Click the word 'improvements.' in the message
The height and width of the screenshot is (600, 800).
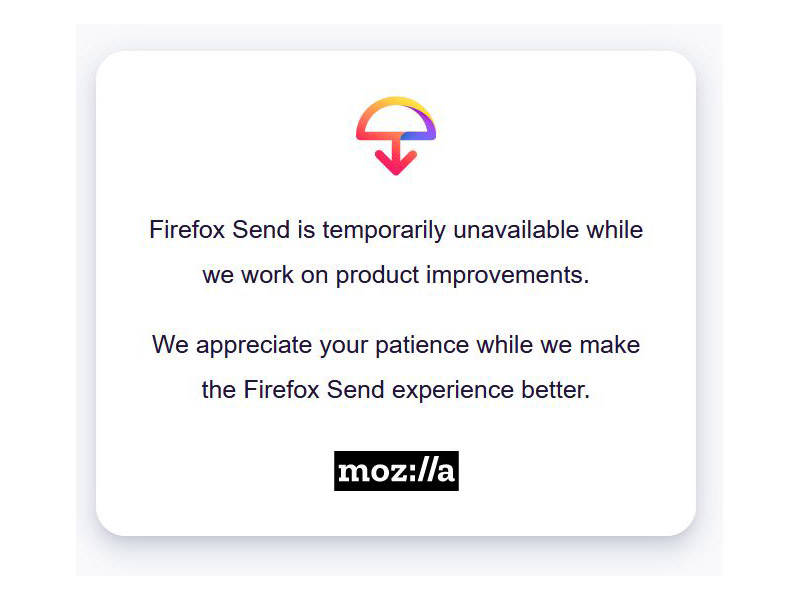point(508,276)
